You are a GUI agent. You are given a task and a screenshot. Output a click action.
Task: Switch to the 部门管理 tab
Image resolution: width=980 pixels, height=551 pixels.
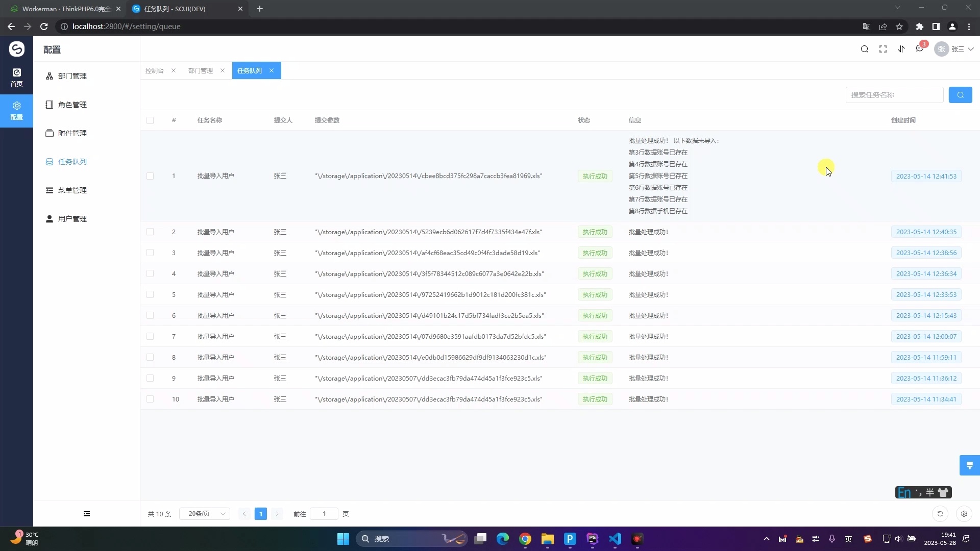click(x=201, y=70)
